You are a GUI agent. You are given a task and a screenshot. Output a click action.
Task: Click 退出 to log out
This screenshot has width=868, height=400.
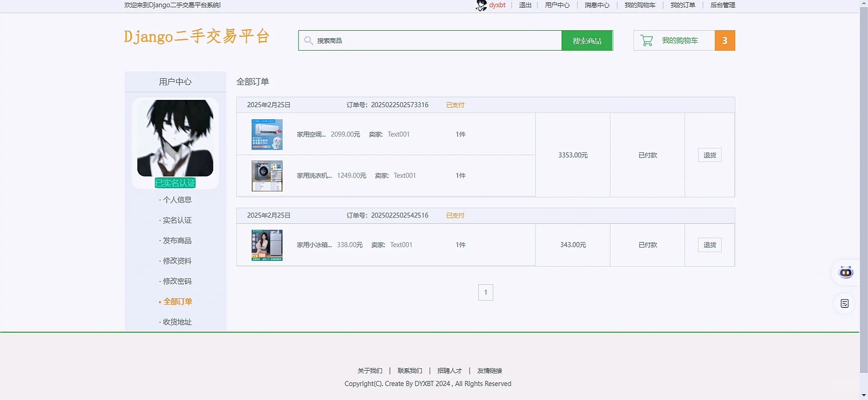click(525, 5)
